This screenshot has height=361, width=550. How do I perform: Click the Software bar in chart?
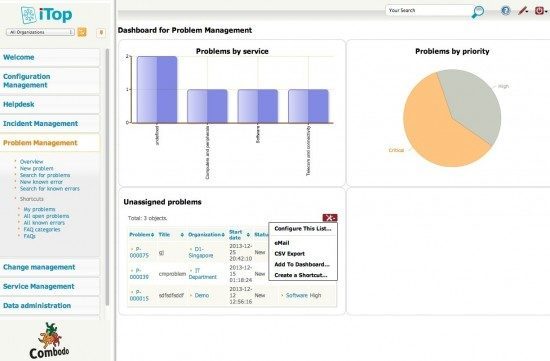pos(258,106)
